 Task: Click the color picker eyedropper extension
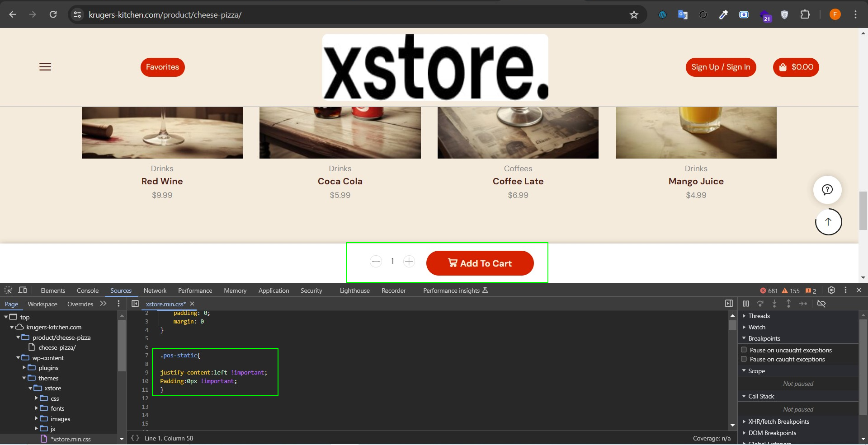pyautogui.click(x=723, y=15)
